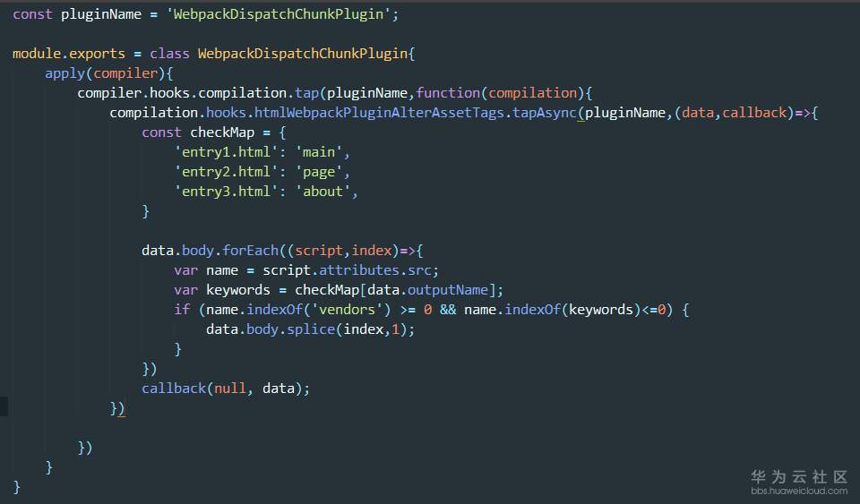860x504 pixels.
Task: Click the class WebpackDispatchChunkPlugin name
Action: pos(303,54)
